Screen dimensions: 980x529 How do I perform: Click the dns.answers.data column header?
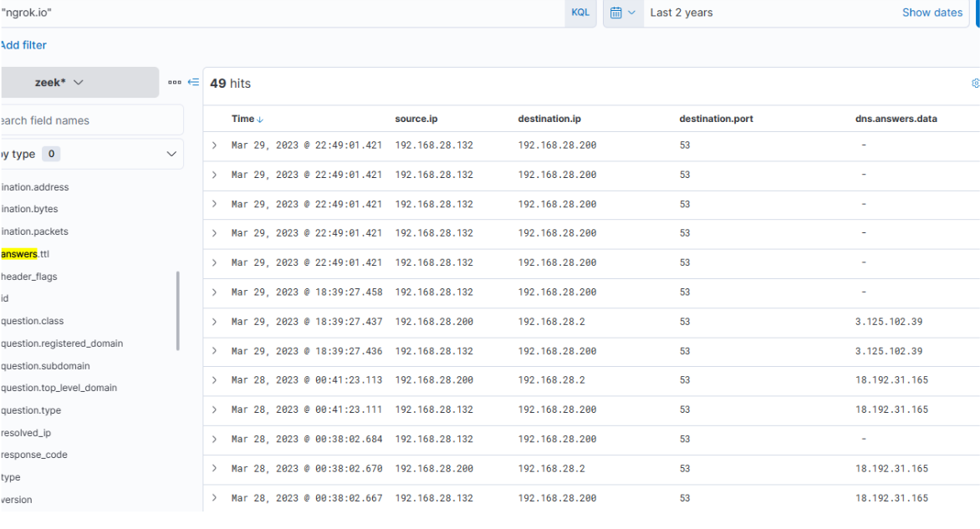click(x=890, y=120)
